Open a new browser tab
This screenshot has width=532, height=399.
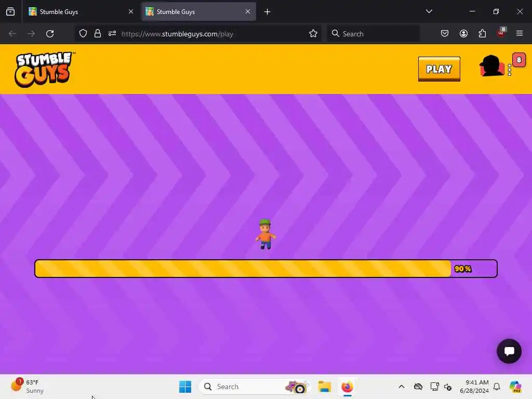coord(268,12)
